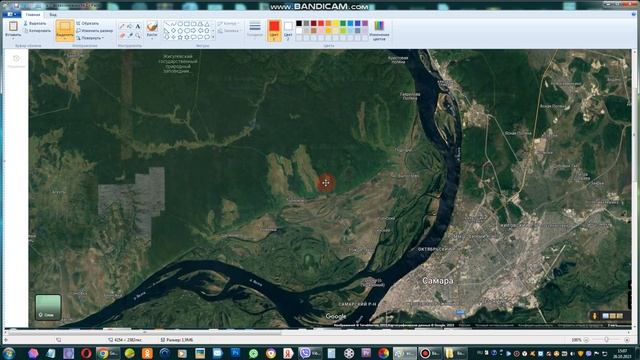
Task: Open Odnoklassniki icon in the taskbar
Action: click(147, 353)
